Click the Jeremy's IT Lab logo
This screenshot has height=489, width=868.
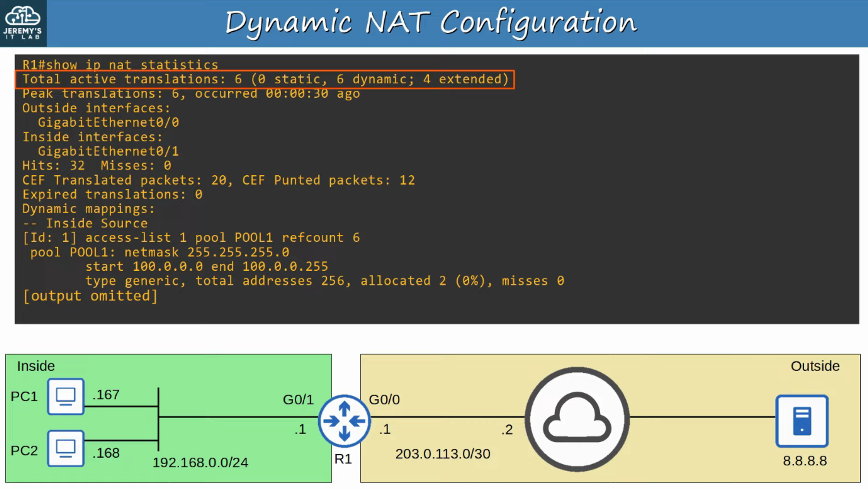[x=23, y=23]
